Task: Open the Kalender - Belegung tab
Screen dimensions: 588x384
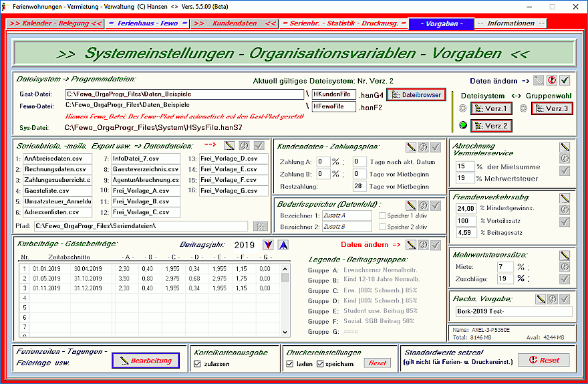Action: click(55, 23)
